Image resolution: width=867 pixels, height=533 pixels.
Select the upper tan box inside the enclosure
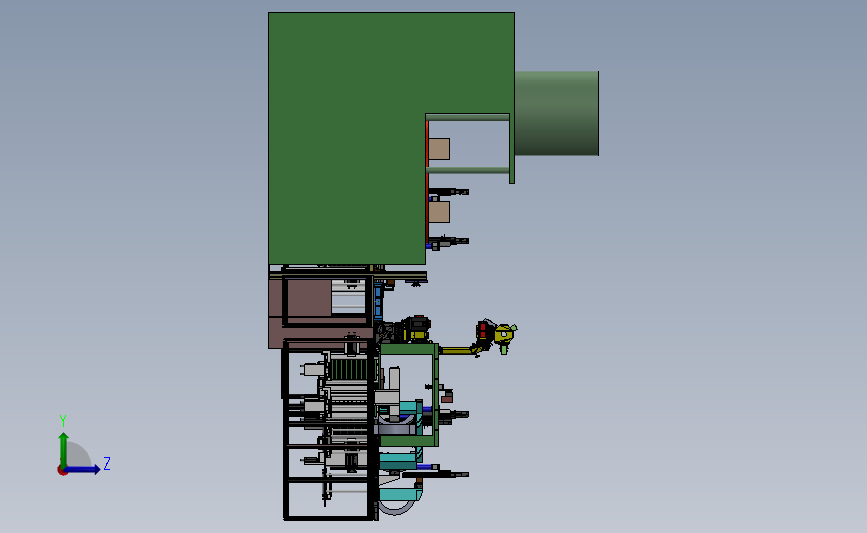[x=439, y=149]
